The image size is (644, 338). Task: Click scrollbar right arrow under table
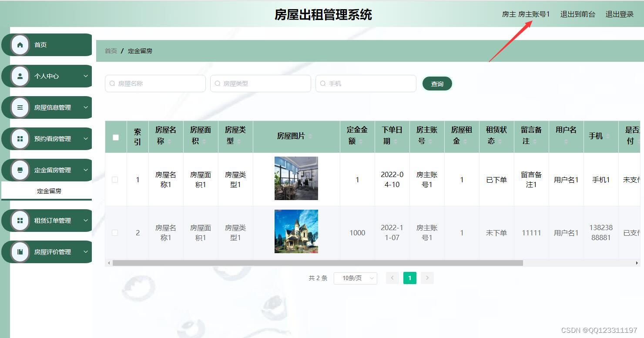(x=637, y=263)
